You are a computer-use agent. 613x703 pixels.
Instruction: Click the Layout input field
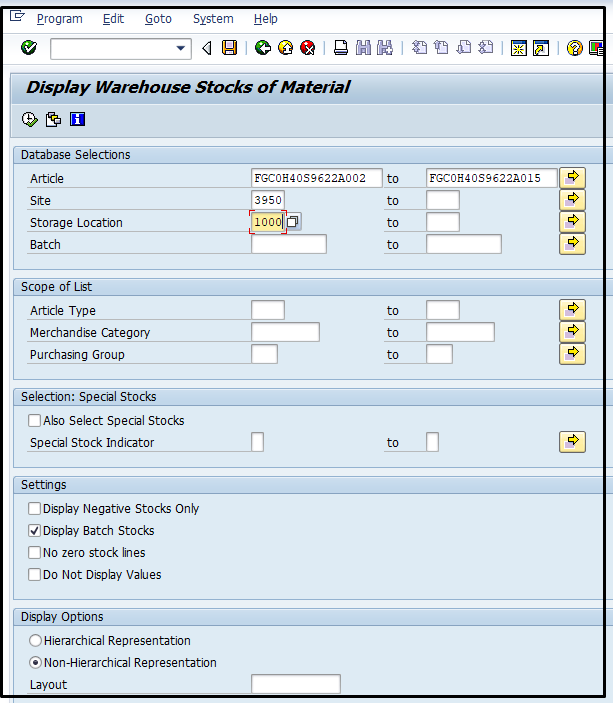point(296,684)
